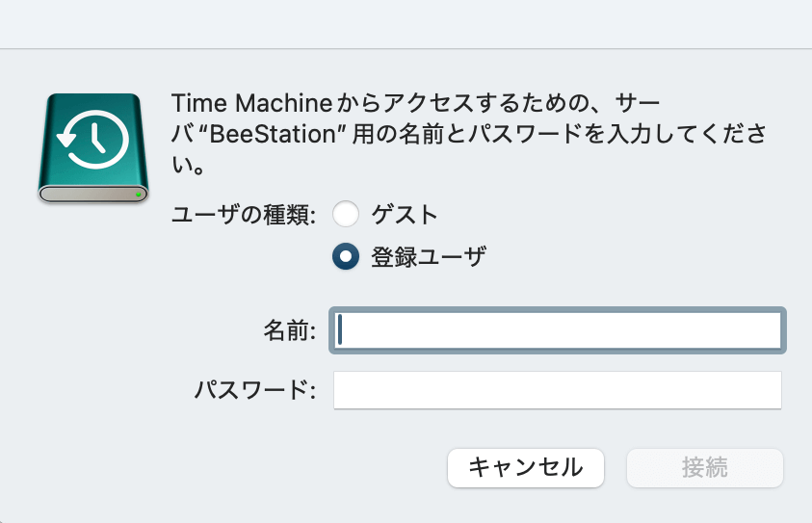Focus the 名前 text field
The image size is (812, 523).
point(557,330)
